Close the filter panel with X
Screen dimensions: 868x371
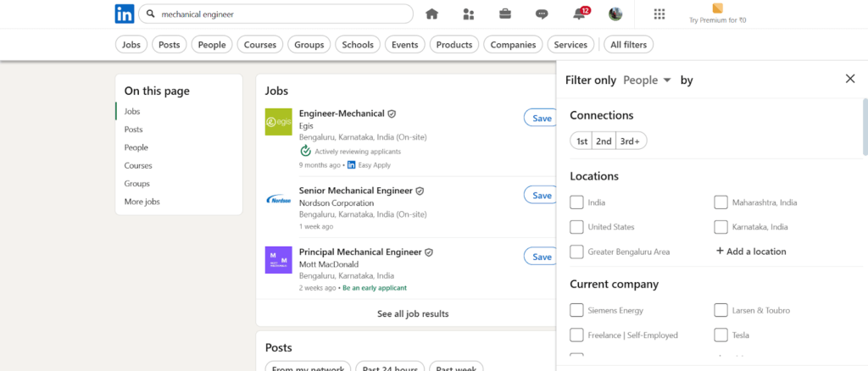(850, 79)
